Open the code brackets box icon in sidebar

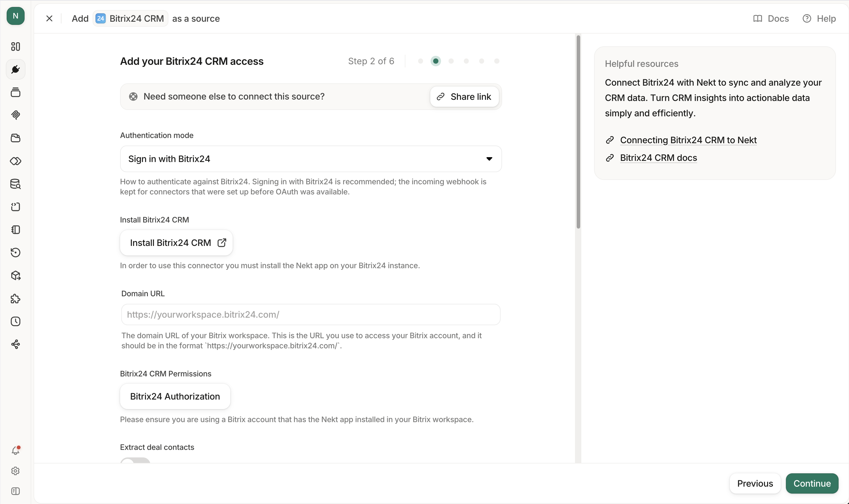(x=16, y=207)
